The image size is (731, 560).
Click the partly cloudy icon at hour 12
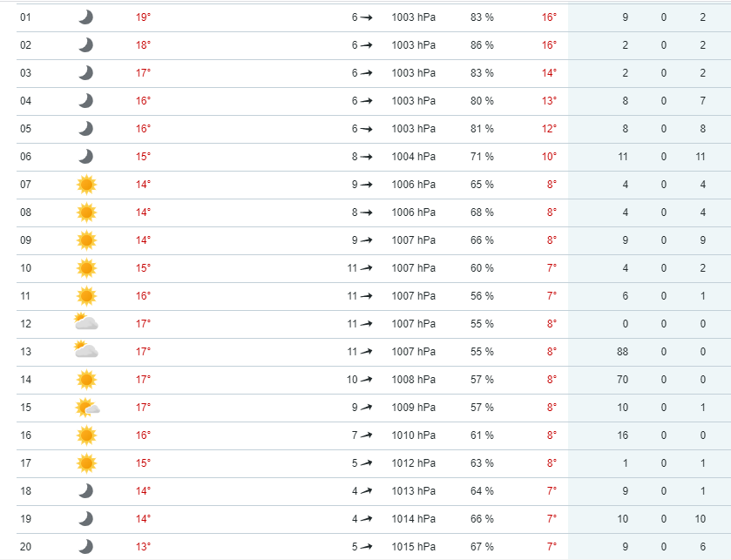(85, 323)
